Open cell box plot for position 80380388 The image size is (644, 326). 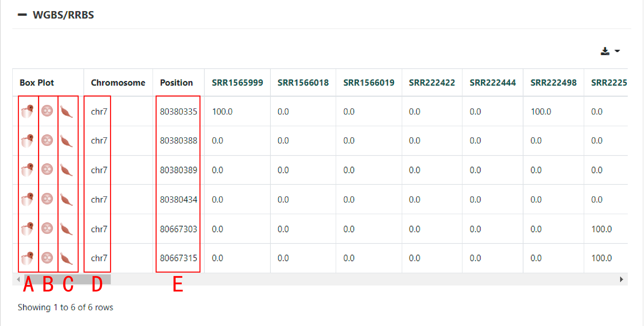(47, 141)
